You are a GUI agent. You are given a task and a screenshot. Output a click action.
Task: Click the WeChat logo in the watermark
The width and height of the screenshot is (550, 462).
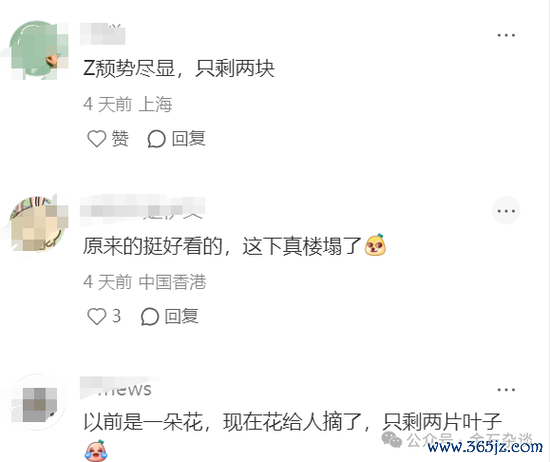pos(392,440)
